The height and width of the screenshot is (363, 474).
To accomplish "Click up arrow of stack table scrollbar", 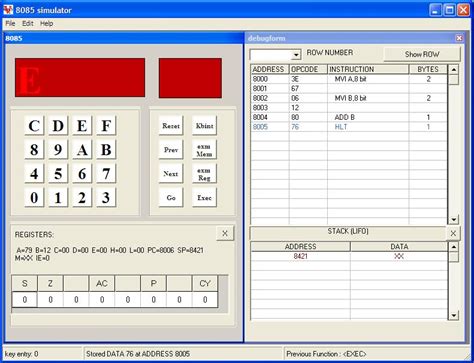I will pos(454,247).
